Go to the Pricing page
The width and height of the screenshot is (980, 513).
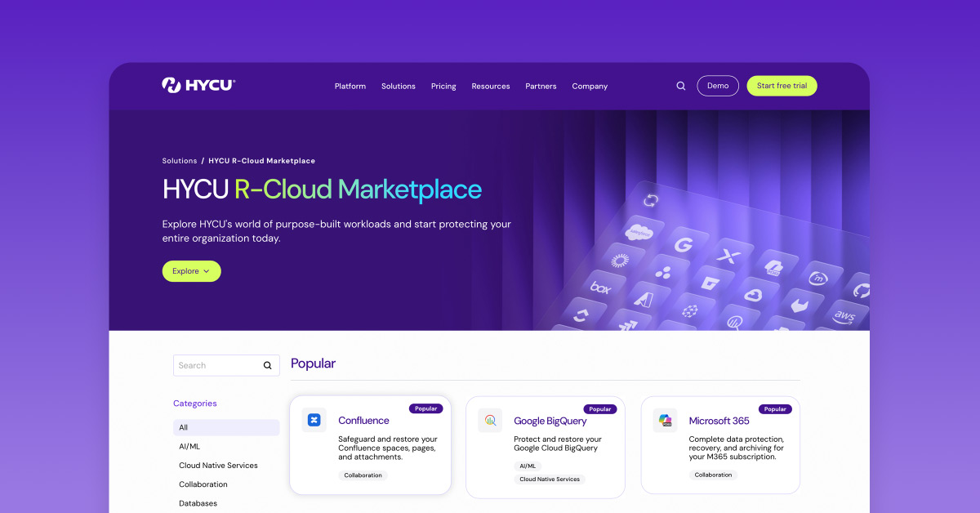(x=443, y=86)
